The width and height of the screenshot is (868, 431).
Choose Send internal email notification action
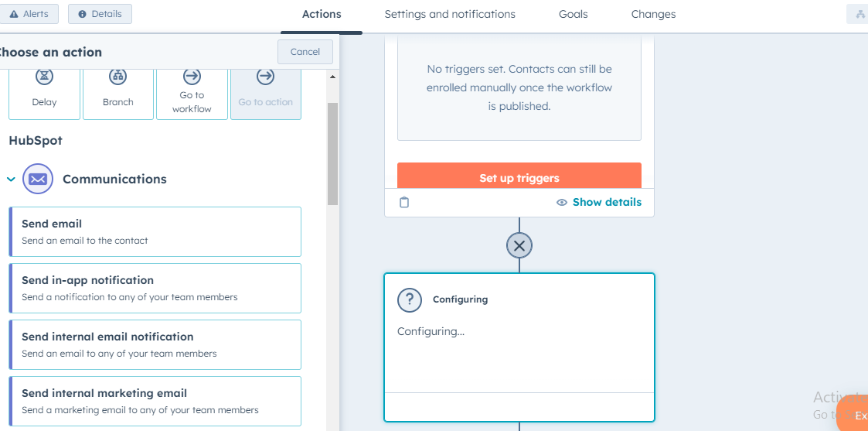coord(155,344)
